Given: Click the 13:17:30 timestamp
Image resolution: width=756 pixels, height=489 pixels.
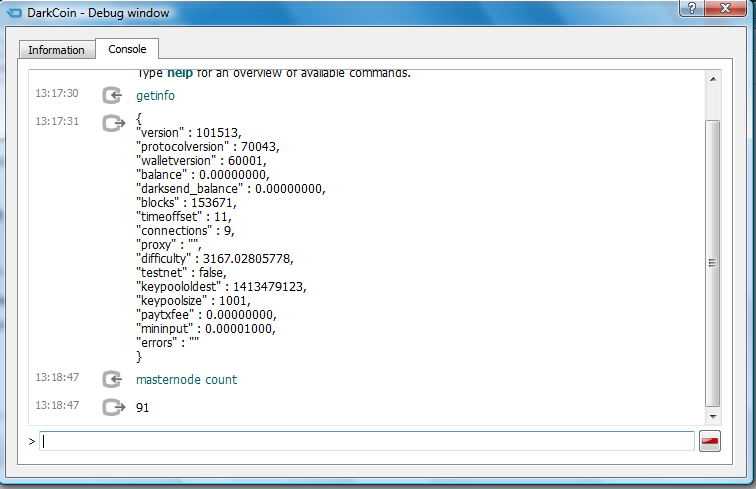Looking at the screenshot, I should coord(57,93).
